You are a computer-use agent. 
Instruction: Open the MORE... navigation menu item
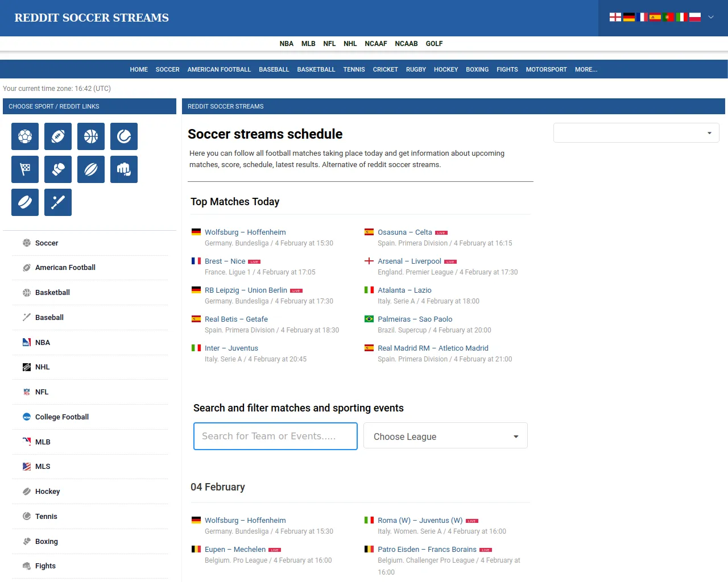tap(586, 69)
